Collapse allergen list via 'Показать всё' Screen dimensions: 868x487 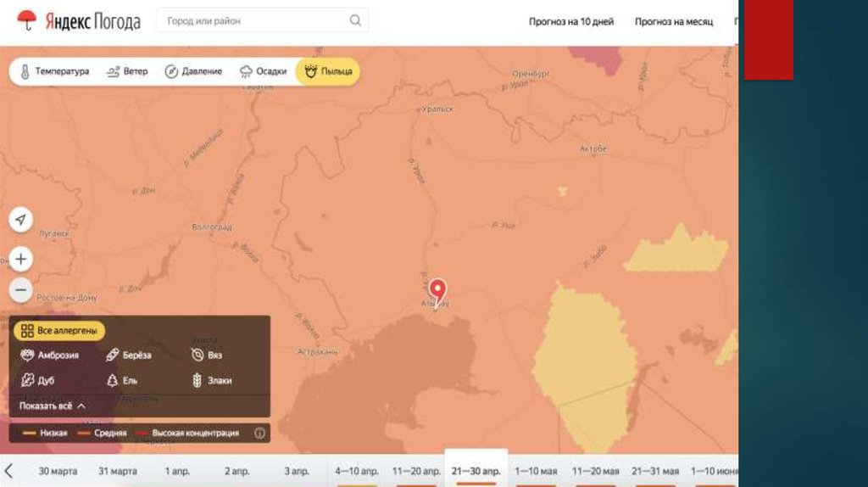pyautogui.click(x=52, y=406)
